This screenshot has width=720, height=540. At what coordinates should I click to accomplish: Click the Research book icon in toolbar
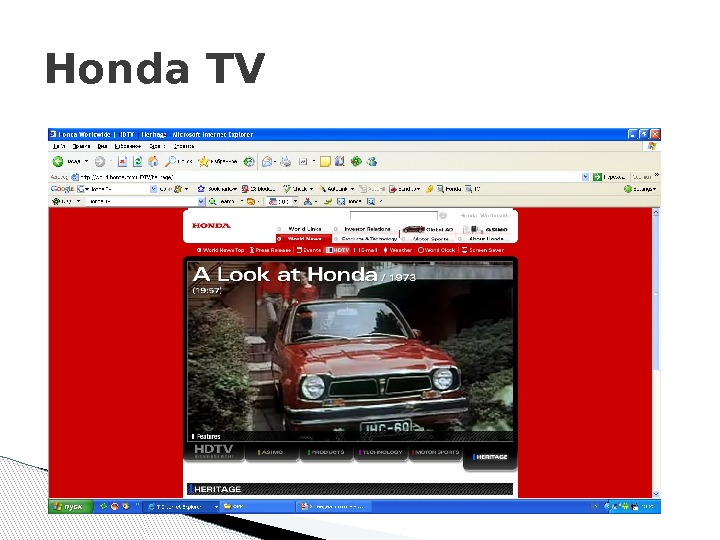tap(340, 161)
